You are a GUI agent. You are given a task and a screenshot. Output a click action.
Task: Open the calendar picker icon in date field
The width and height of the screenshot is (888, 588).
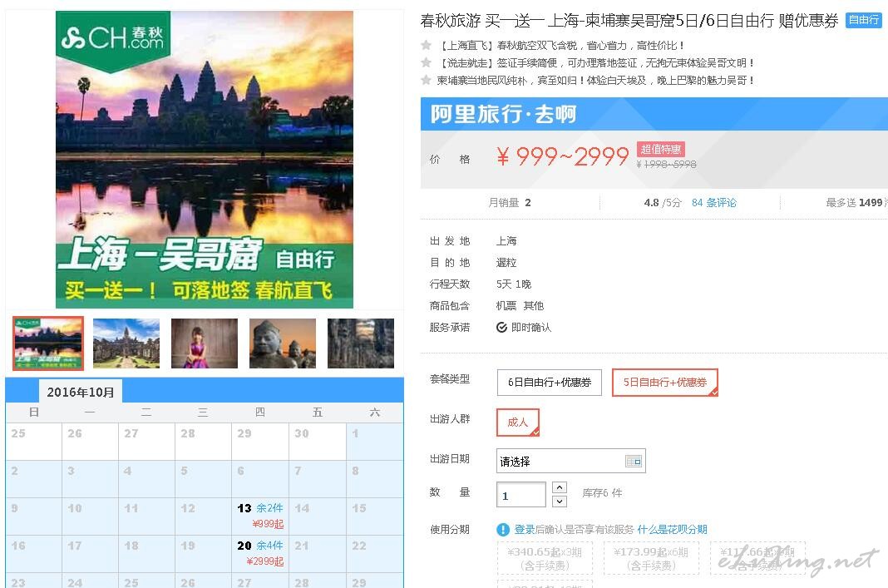633,461
